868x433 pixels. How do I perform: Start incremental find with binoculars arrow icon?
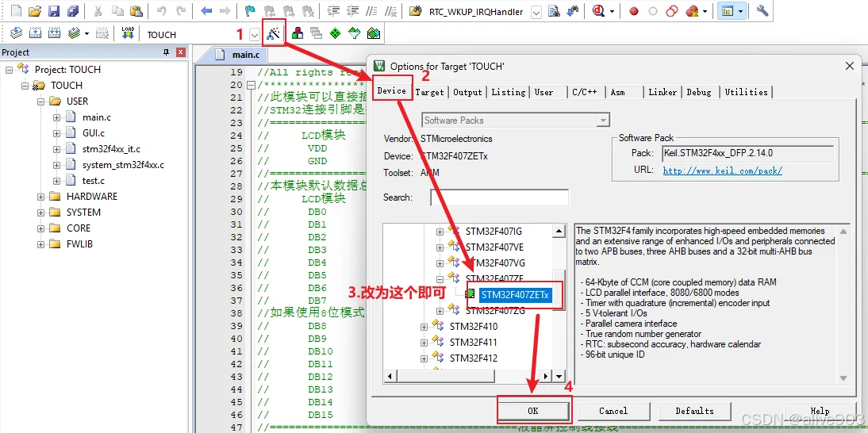(573, 10)
